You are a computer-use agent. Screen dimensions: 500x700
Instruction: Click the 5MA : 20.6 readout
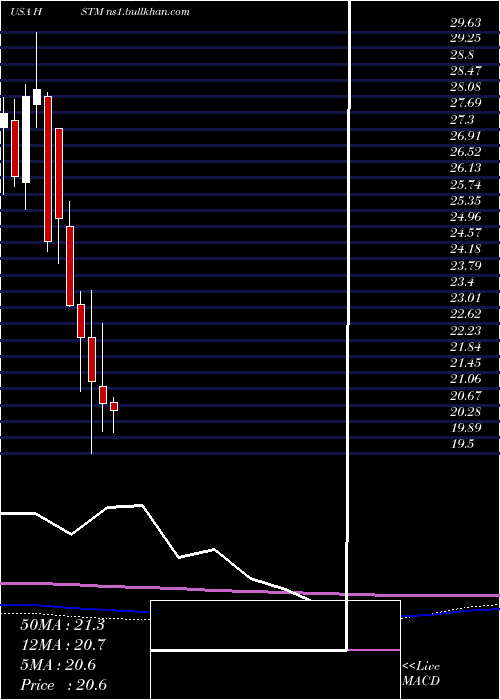58,665
